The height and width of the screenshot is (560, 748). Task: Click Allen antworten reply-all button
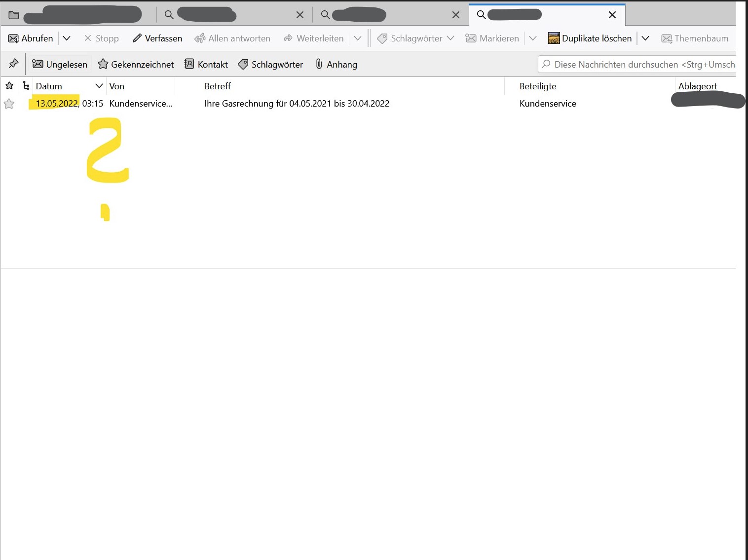(232, 38)
